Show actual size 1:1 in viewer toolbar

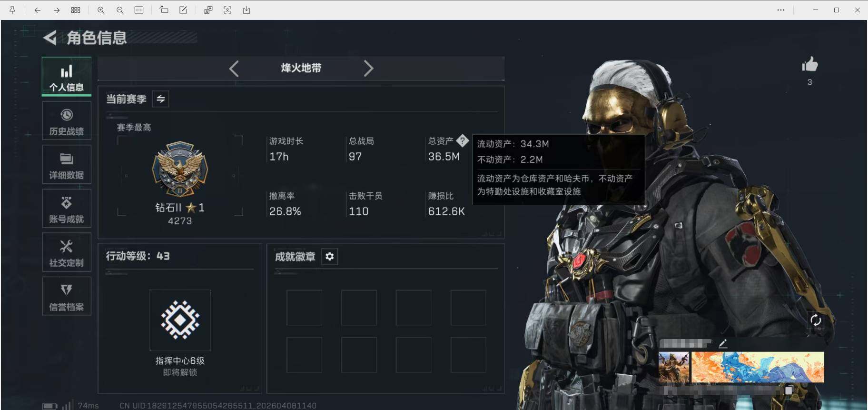coord(139,10)
